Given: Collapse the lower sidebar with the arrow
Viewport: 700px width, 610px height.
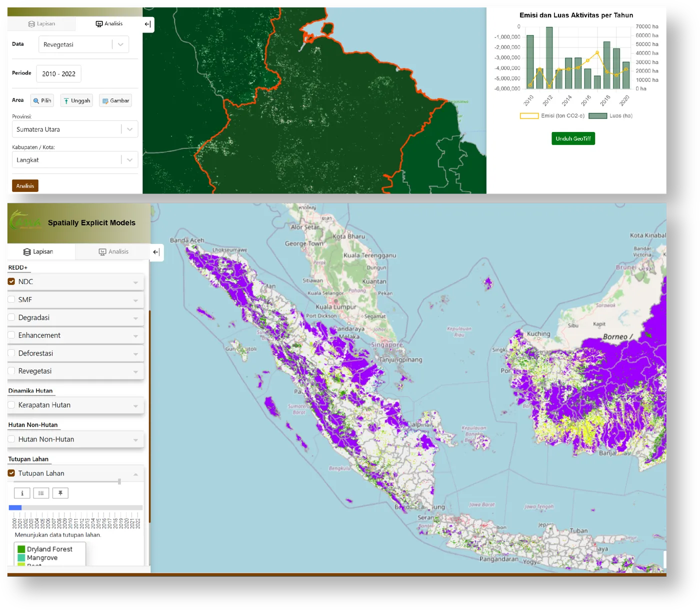Looking at the screenshot, I should coord(156,252).
